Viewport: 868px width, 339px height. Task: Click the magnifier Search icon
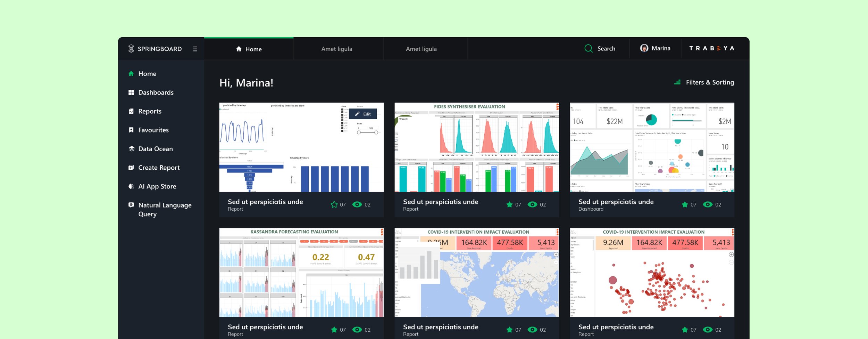coord(589,49)
